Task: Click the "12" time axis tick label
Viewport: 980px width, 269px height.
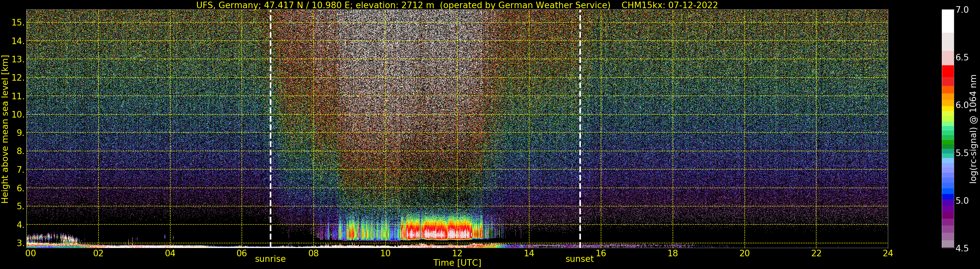Action: (457, 253)
